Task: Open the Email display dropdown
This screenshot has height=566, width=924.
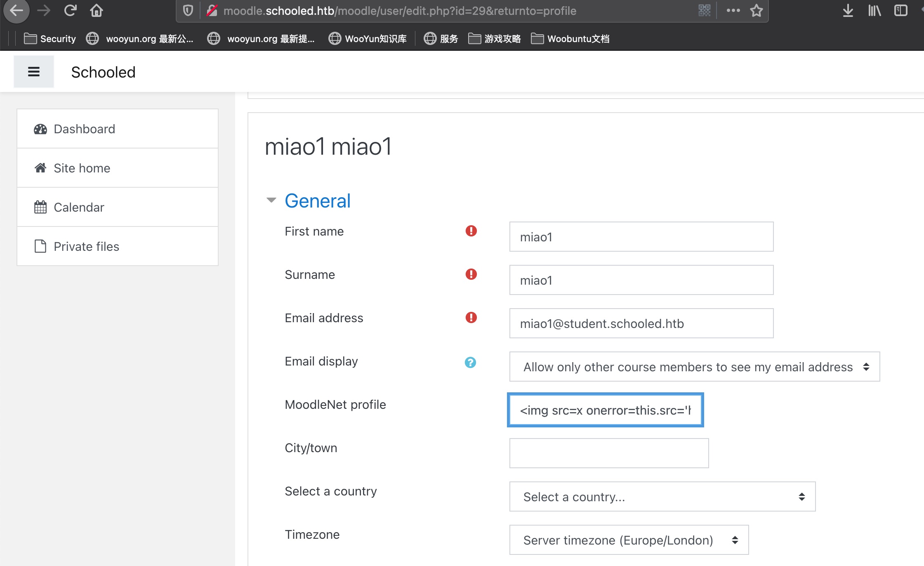Action: [x=694, y=367]
